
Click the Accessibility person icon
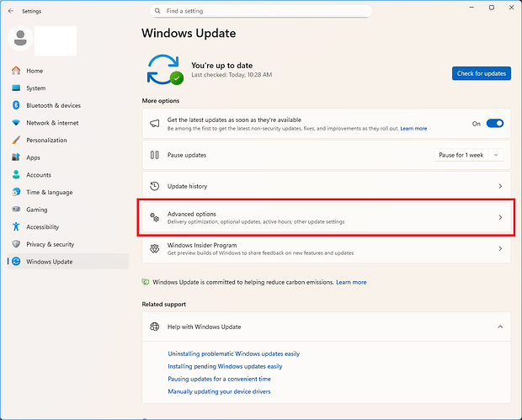[x=15, y=226]
